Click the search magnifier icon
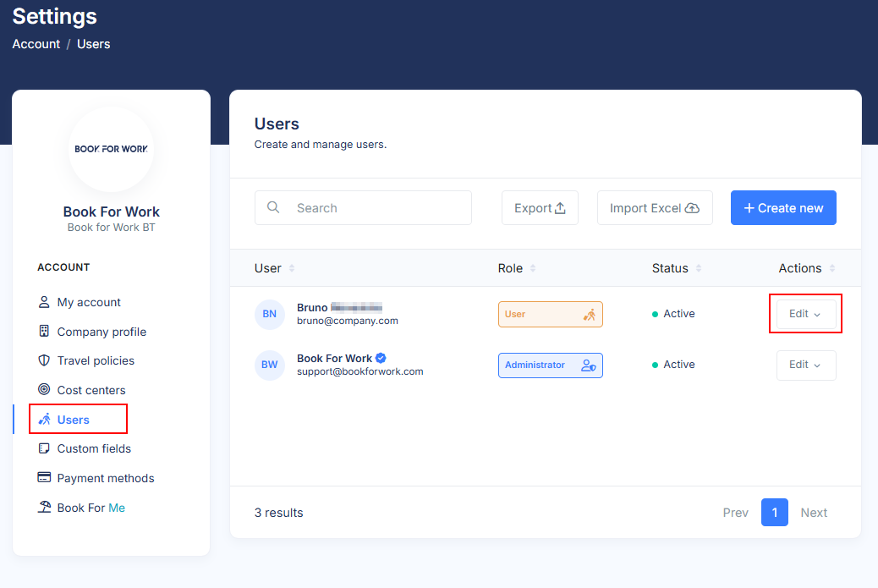 tap(273, 207)
